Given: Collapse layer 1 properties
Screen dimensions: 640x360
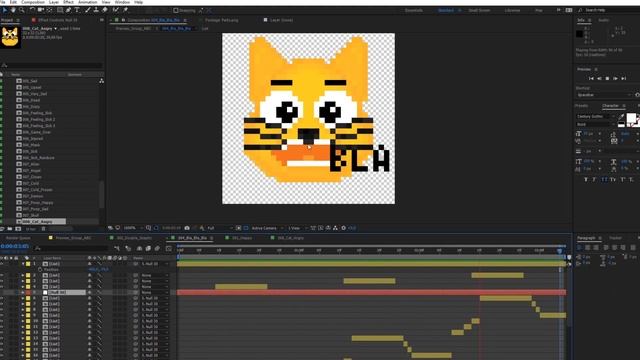Looking at the screenshot, I should [22, 264].
